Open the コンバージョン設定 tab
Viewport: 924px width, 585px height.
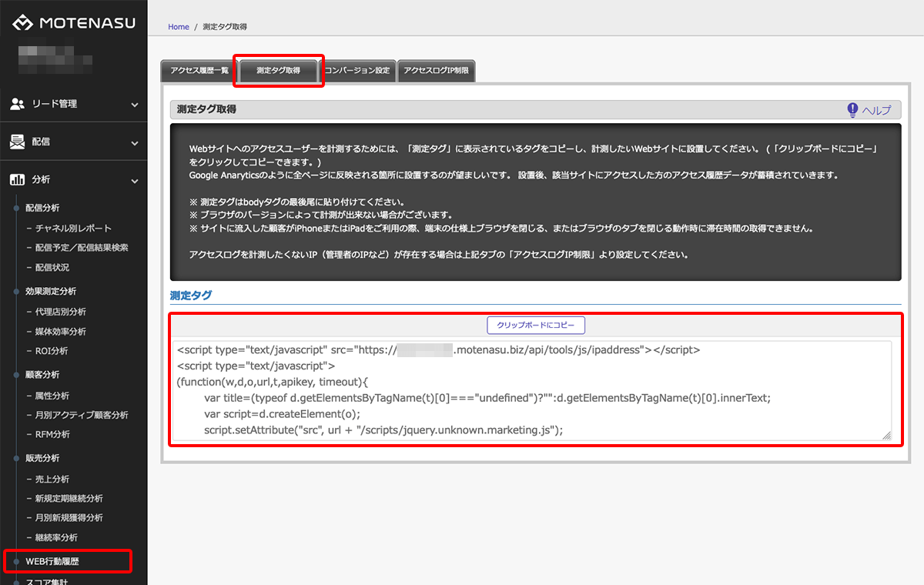pyautogui.click(x=357, y=71)
